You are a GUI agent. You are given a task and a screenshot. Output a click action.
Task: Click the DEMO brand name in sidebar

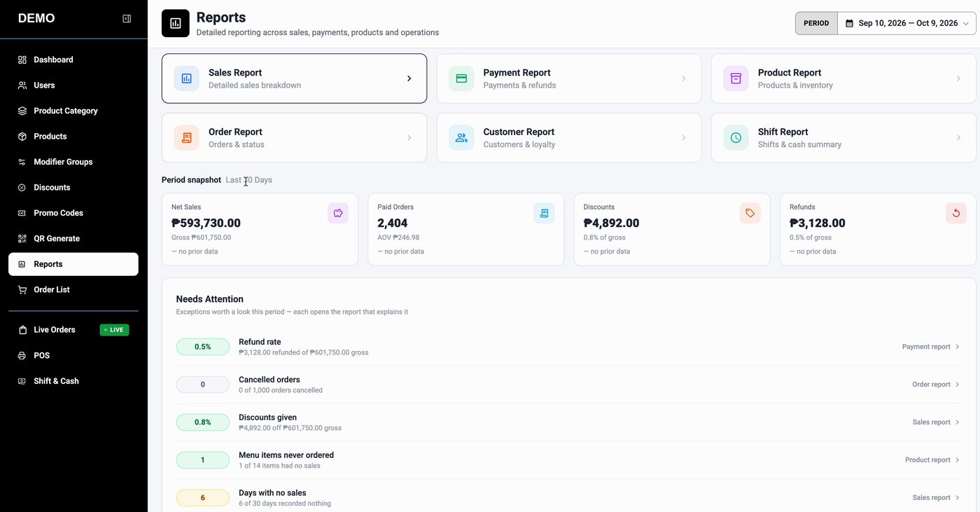36,19
